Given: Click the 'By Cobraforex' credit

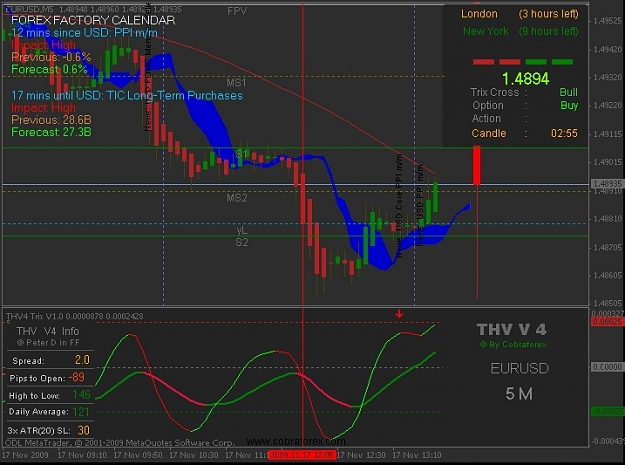Looking at the screenshot, I should [x=513, y=344].
